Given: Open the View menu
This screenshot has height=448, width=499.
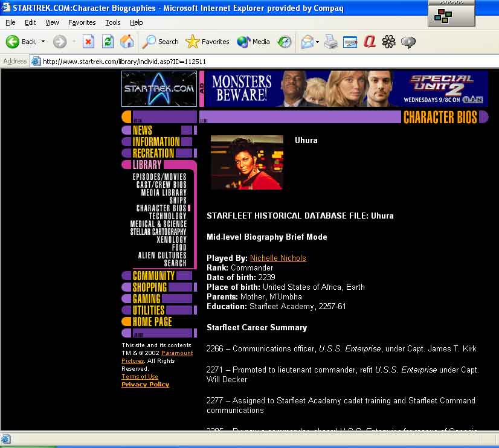Looking at the screenshot, I should coord(52,22).
